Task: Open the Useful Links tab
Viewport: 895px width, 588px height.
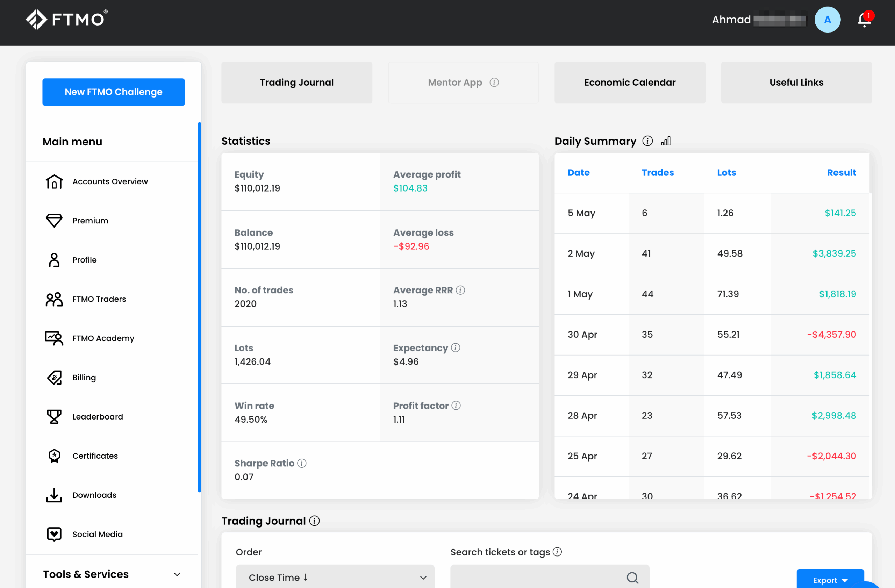Action: (x=796, y=83)
